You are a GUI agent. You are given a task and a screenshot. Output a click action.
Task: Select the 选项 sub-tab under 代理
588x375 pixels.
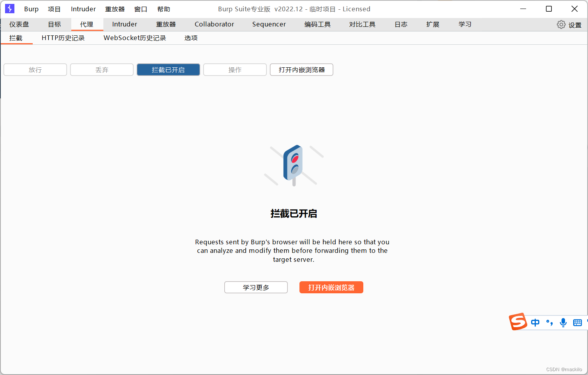[191, 38]
